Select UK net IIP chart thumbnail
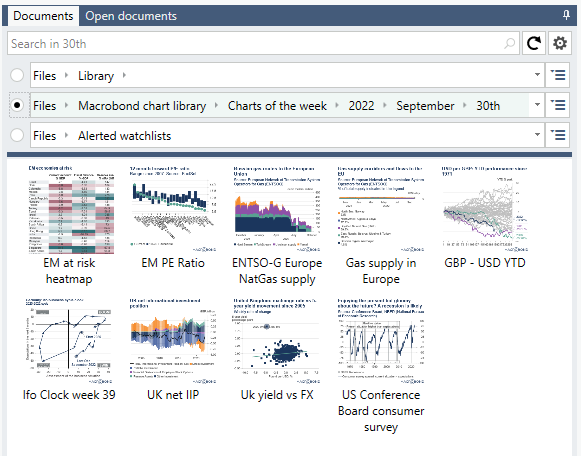 pyautogui.click(x=173, y=341)
